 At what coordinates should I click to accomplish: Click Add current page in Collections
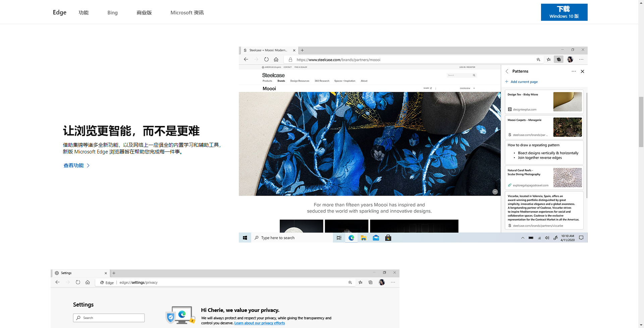tap(522, 82)
